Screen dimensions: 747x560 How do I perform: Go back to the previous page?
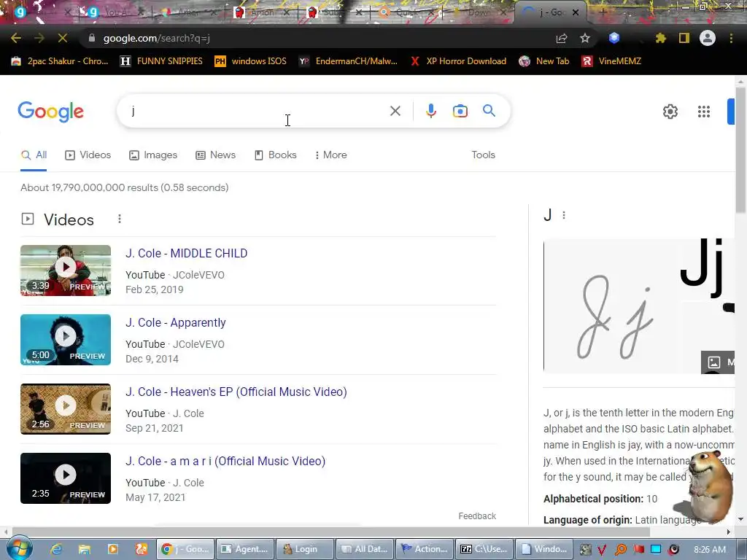click(x=16, y=38)
